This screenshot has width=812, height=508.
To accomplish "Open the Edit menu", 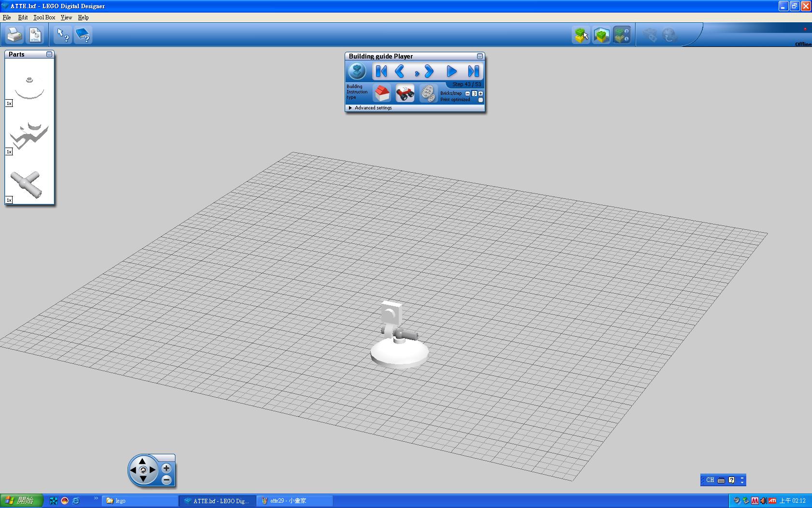I will (x=23, y=17).
